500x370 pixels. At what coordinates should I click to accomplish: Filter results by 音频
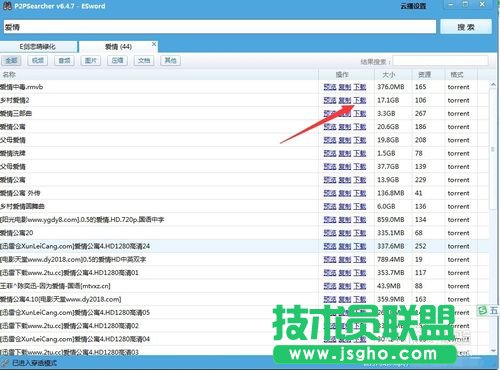(64, 60)
